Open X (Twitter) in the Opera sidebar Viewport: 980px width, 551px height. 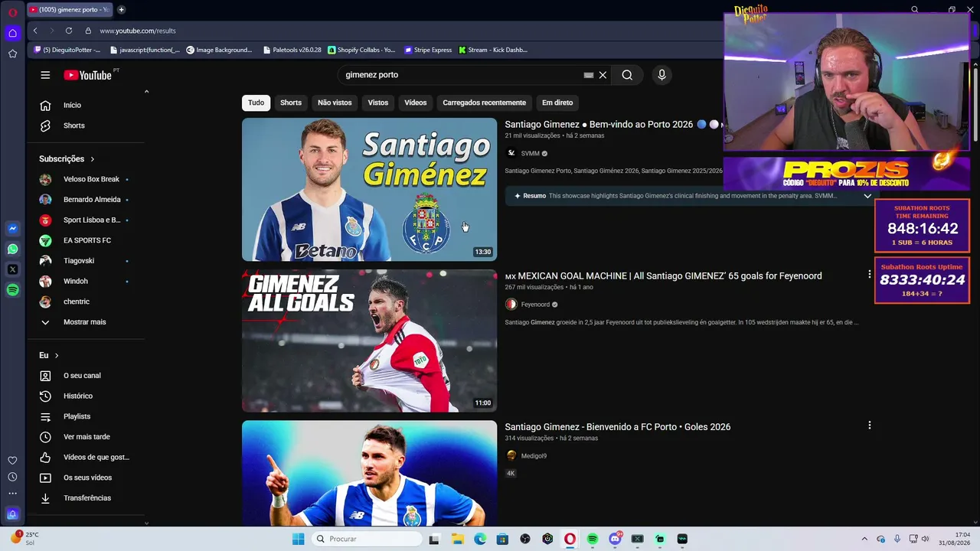(x=12, y=269)
